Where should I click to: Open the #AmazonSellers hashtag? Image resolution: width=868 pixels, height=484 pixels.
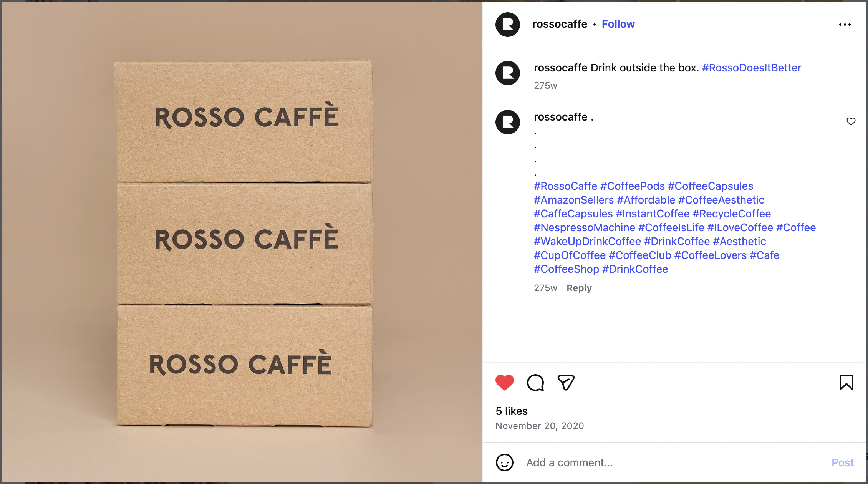573,200
